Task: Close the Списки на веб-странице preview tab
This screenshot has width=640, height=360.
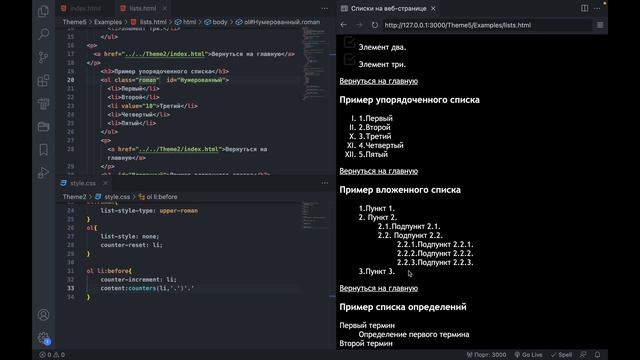Action: tap(433, 8)
